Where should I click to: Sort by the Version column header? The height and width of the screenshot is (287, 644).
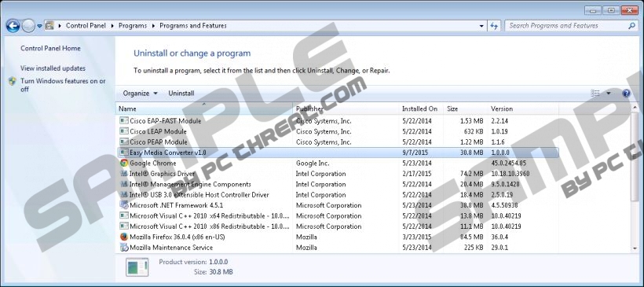coord(523,109)
